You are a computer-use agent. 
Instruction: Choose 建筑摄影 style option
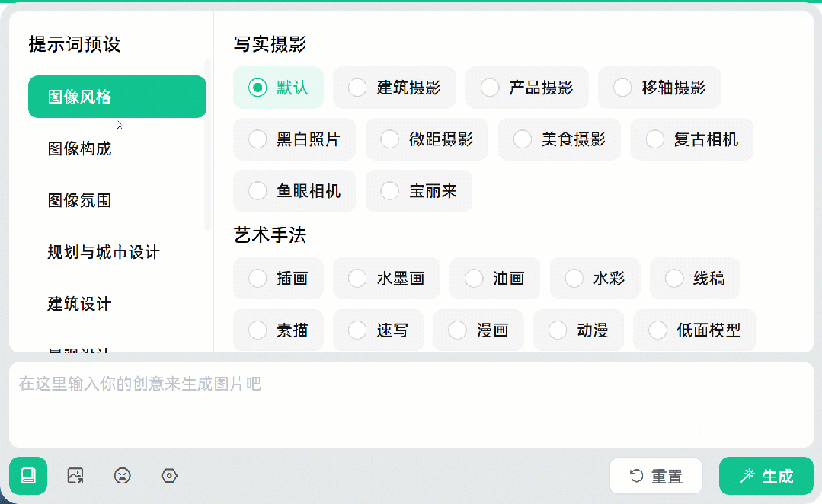(x=394, y=88)
